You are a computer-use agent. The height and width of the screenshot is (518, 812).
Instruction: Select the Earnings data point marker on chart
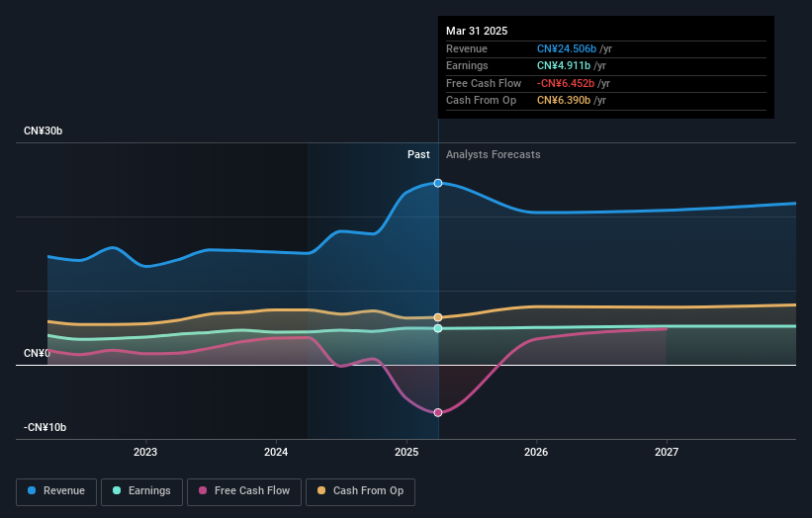point(438,328)
